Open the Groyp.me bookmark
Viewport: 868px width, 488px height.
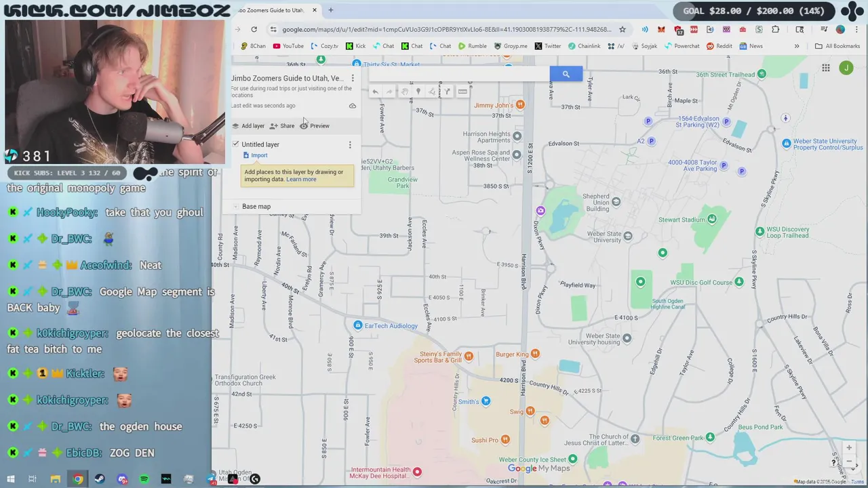(511, 46)
